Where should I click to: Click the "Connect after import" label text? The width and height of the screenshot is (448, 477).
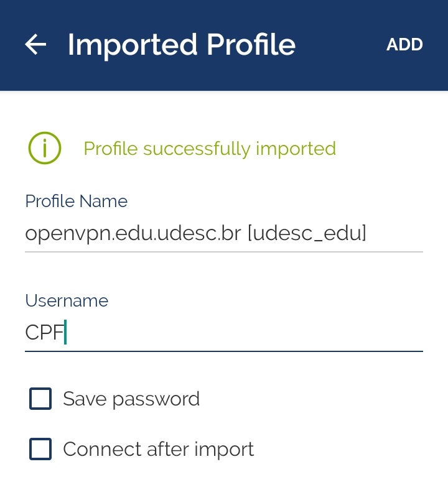[x=159, y=448]
